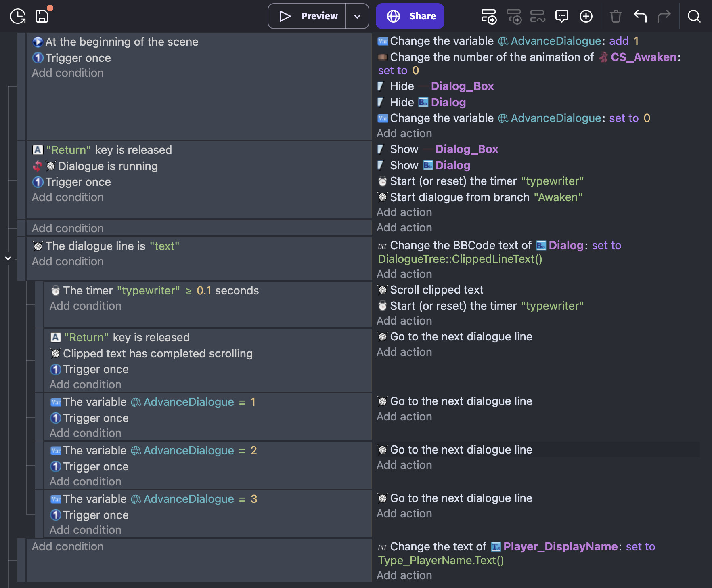Image resolution: width=712 pixels, height=588 pixels.
Task: Open the Preview options dropdown arrow
Action: click(x=357, y=16)
